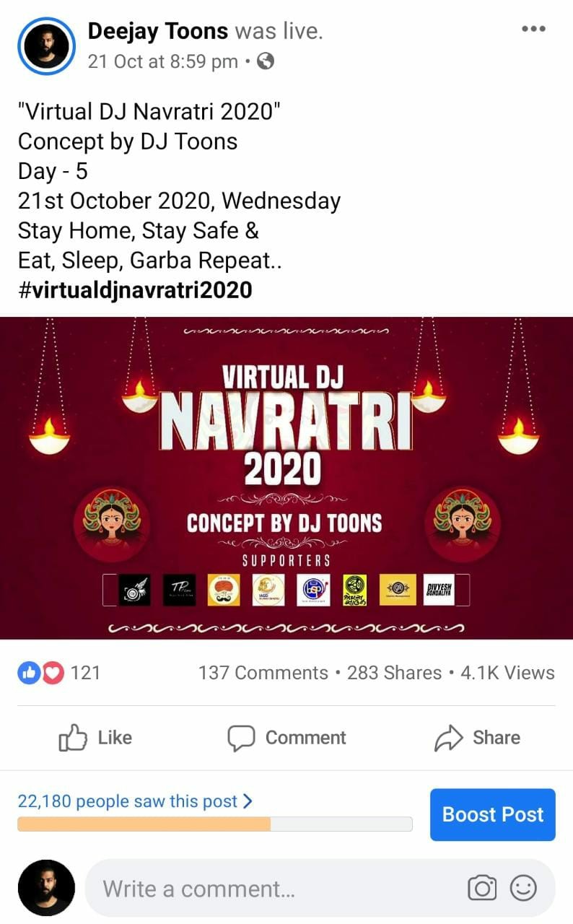Tap the post reach progress bar
573x924 pixels.
[215, 824]
